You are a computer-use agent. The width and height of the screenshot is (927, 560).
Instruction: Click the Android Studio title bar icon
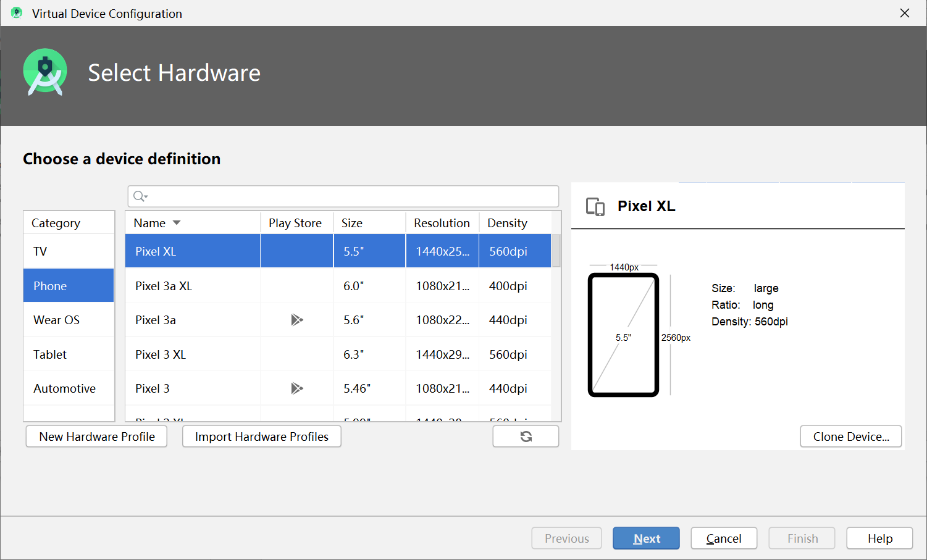pyautogui.click(x=17, y=13)
